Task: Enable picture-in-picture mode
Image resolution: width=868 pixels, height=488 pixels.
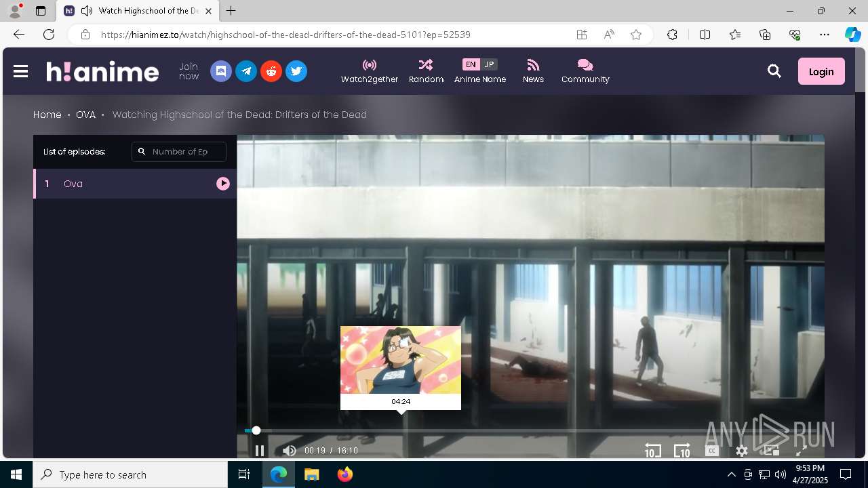Action: 772,451
